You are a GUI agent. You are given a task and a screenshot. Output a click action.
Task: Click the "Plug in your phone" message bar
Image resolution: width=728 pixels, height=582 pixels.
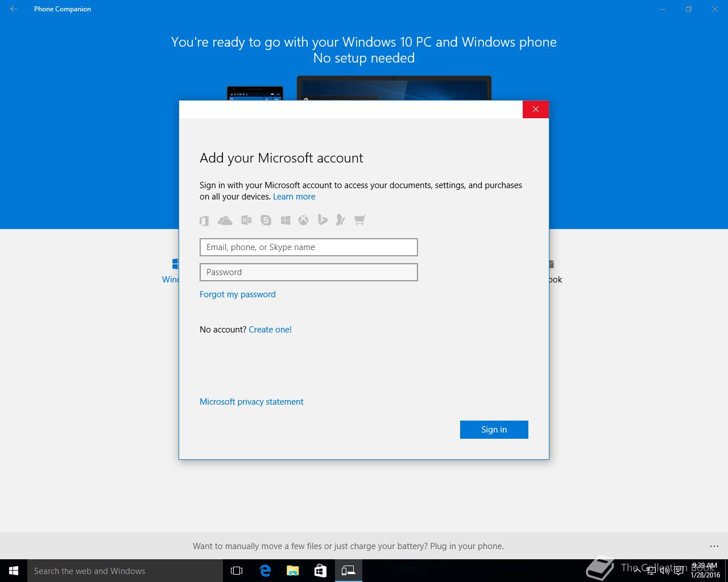click(x=348, y=546)
